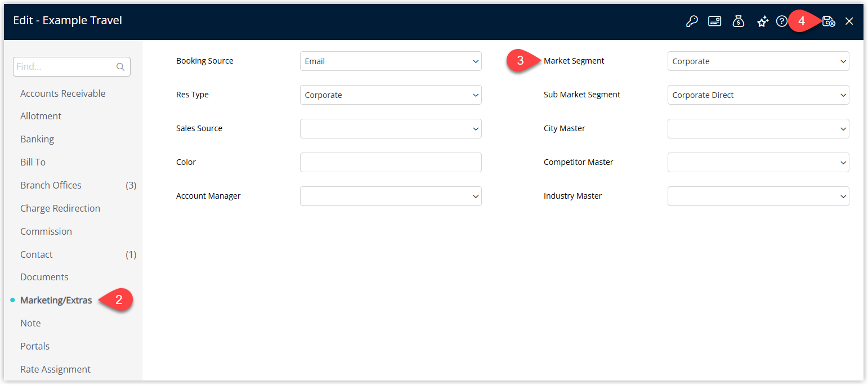The image size is (868, 385).
Task: Click the Market Segment label
Action: (x=574, y=61)
